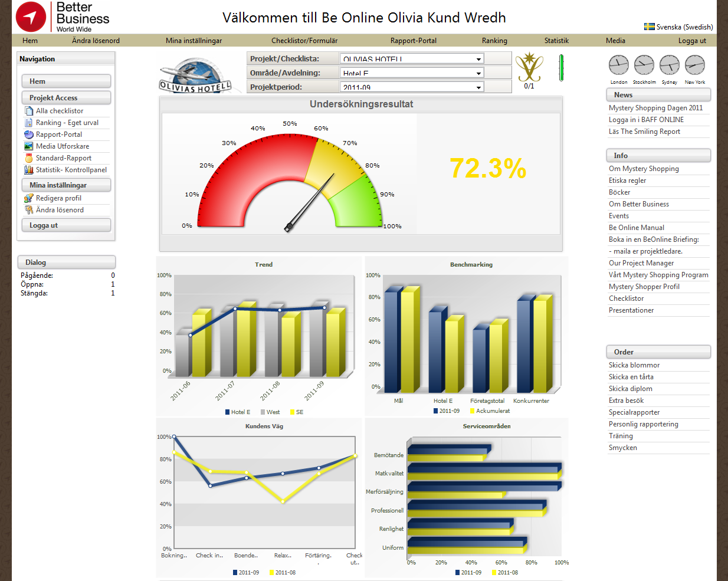This screenshot has width=728, height=581.
Task: Click the Swedish flag icon
Action: pos(649,27)
